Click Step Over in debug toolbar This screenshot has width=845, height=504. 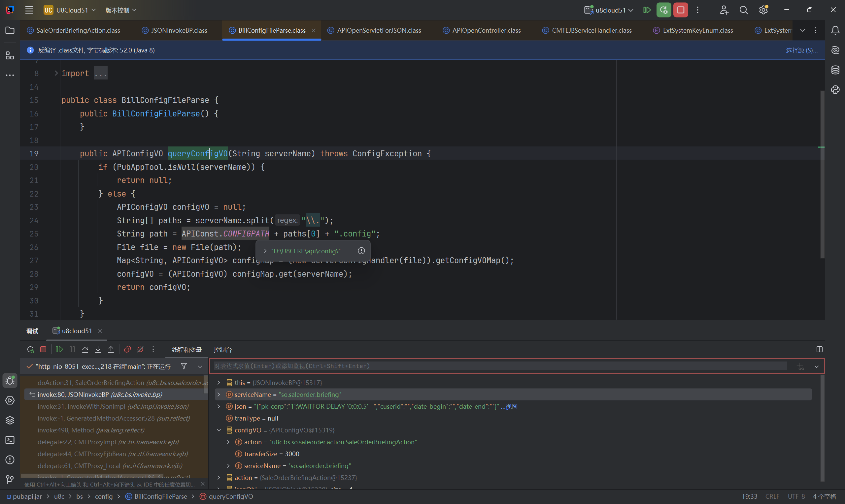pyautogui.click(x=85, y=350)
